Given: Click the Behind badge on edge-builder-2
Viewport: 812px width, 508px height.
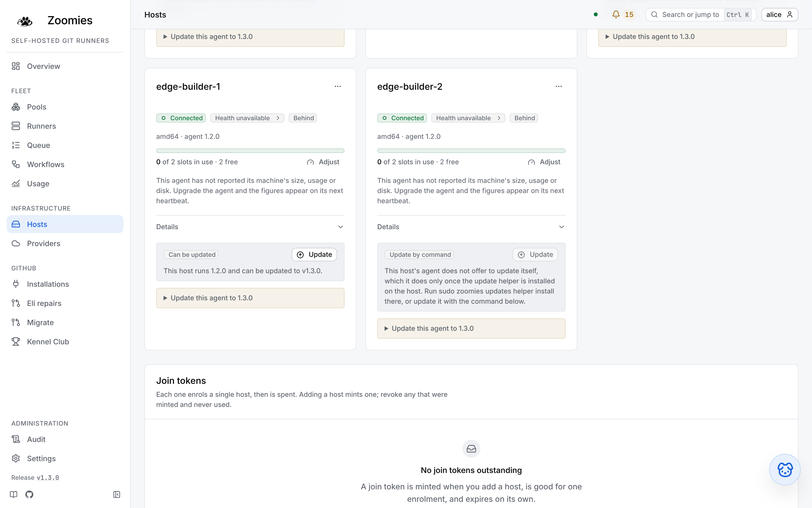Looking at the screenshot, I should pos(524,118).
